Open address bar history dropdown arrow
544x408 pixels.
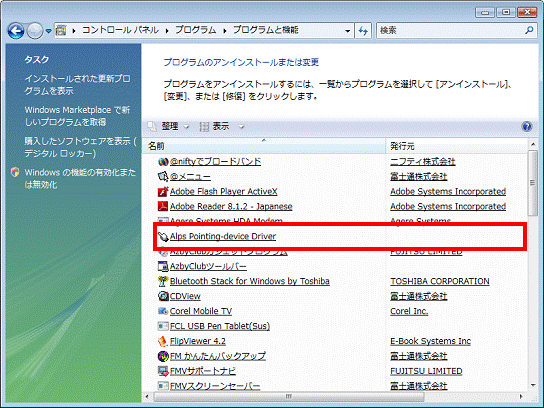[x=348, y=31]
